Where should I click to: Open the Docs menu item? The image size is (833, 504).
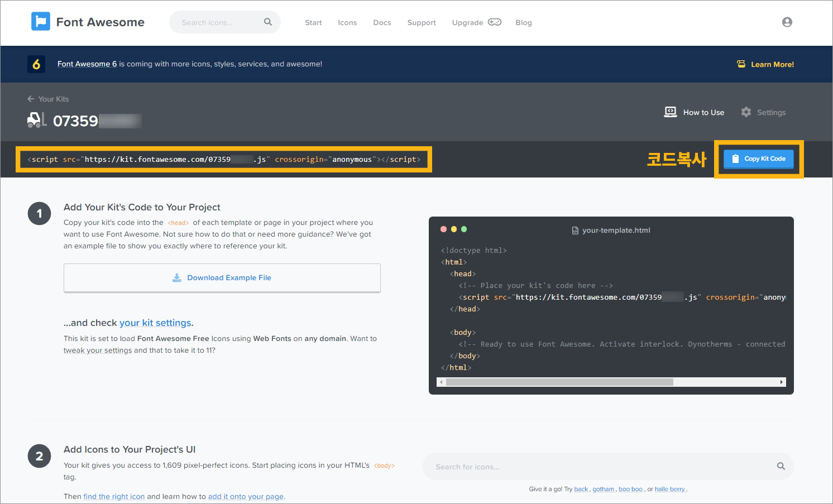pyautogui.click(x=382, y=23)
